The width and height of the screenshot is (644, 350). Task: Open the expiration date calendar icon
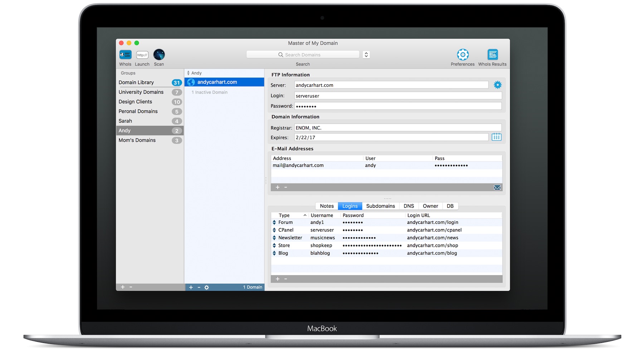point(496,137)
